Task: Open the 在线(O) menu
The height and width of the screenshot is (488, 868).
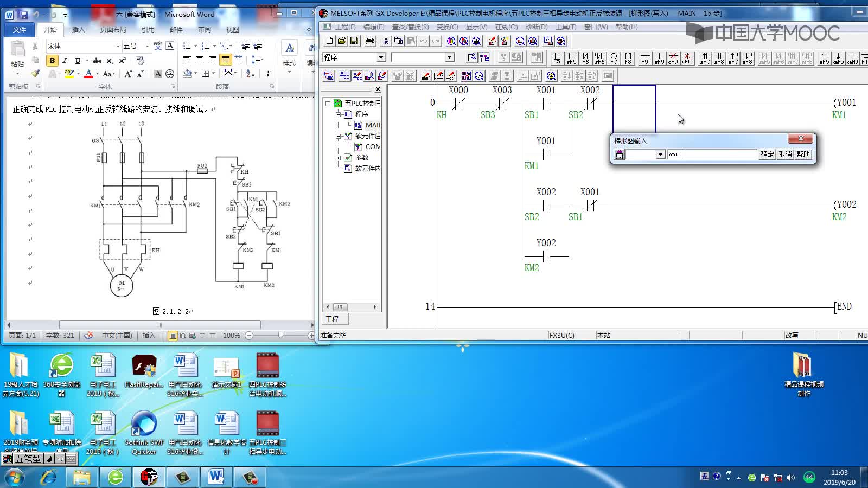Action: (506, 27)
